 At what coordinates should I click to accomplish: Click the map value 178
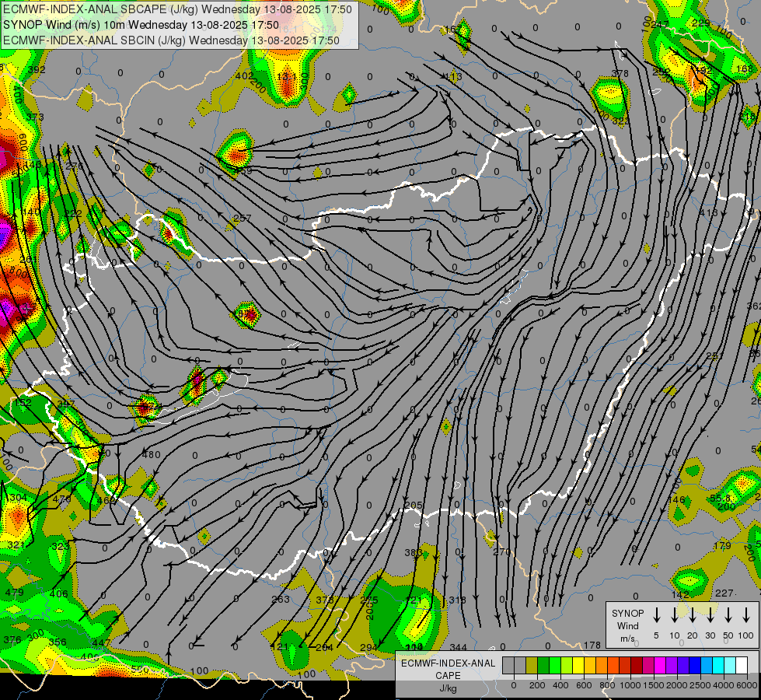[x=592, y=645]
